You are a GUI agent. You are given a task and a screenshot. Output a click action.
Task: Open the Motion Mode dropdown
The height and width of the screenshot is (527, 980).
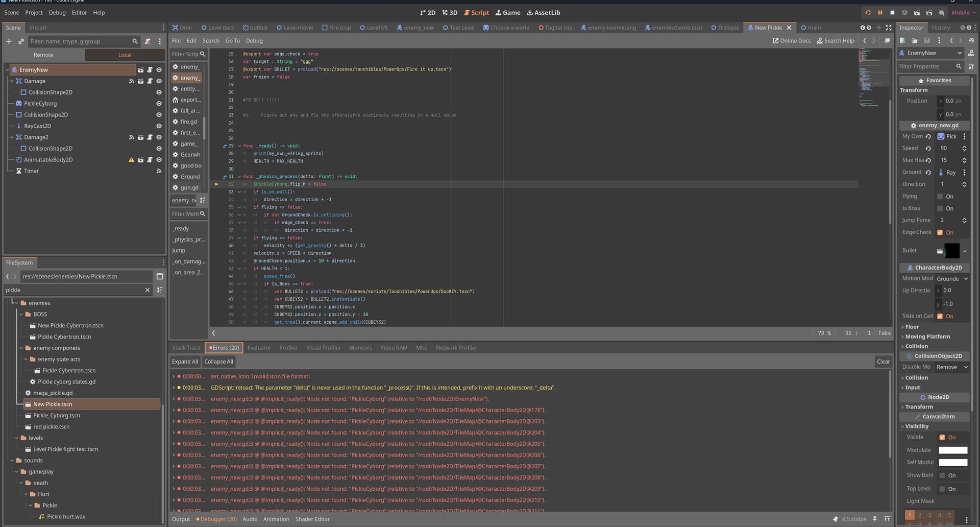pos(952,279)
